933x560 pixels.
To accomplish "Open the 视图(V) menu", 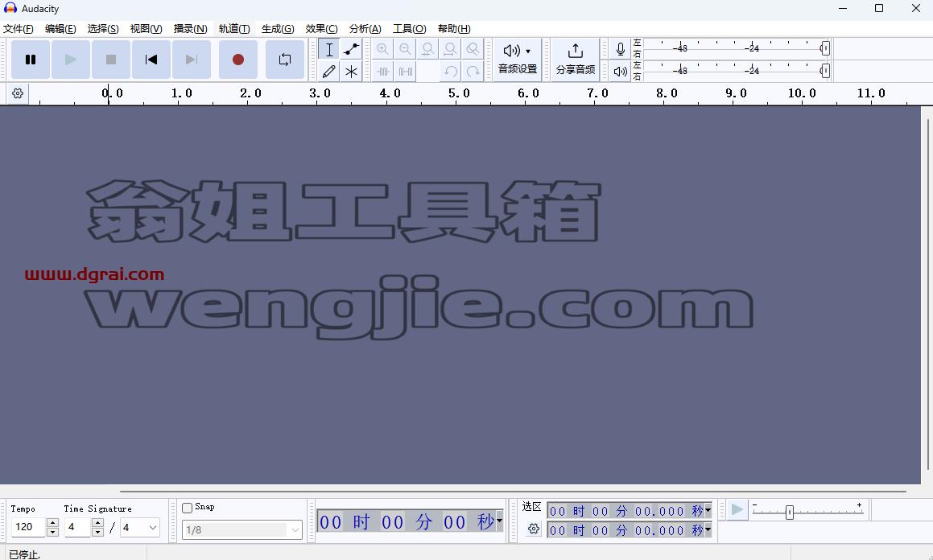I will 147,28.
